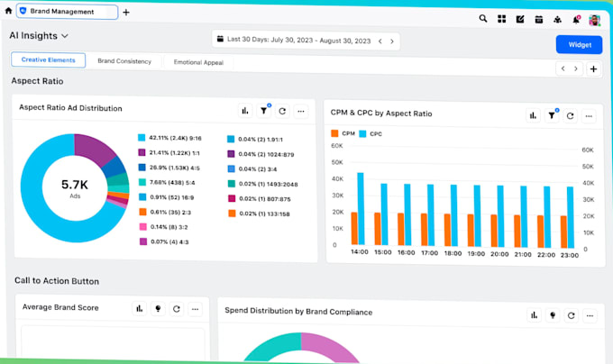Go to next date range
613x364 pixels.
[392, 41]
